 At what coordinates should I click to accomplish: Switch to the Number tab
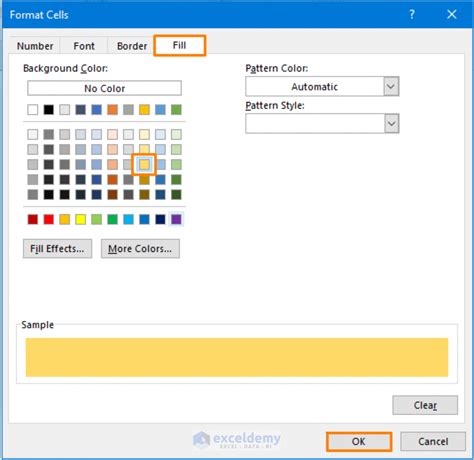35,46
